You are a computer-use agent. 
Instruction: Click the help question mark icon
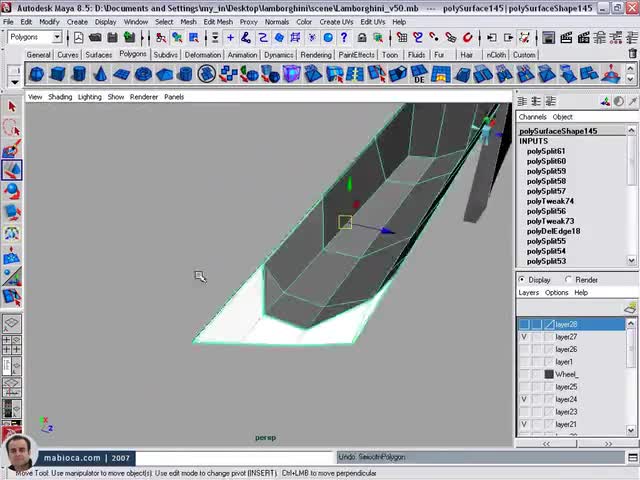(344, 38)
